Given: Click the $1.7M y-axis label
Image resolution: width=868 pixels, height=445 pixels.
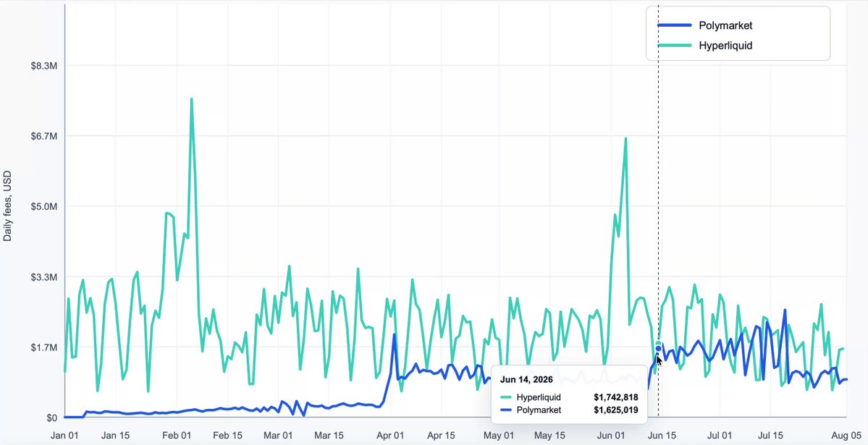Looking at the screenshot, I should click(43, 347).
